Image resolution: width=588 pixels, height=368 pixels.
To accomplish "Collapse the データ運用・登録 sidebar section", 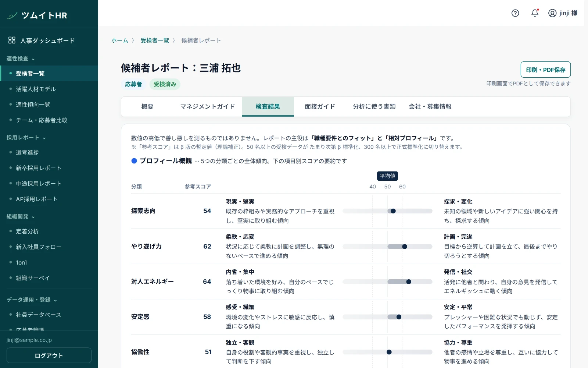I will 32,300.
